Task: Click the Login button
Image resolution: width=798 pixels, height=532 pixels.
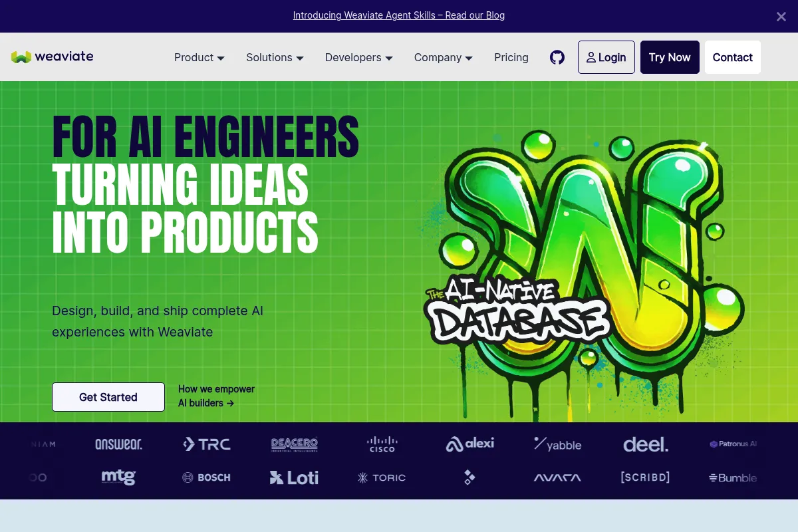Action: coord(606,57)
